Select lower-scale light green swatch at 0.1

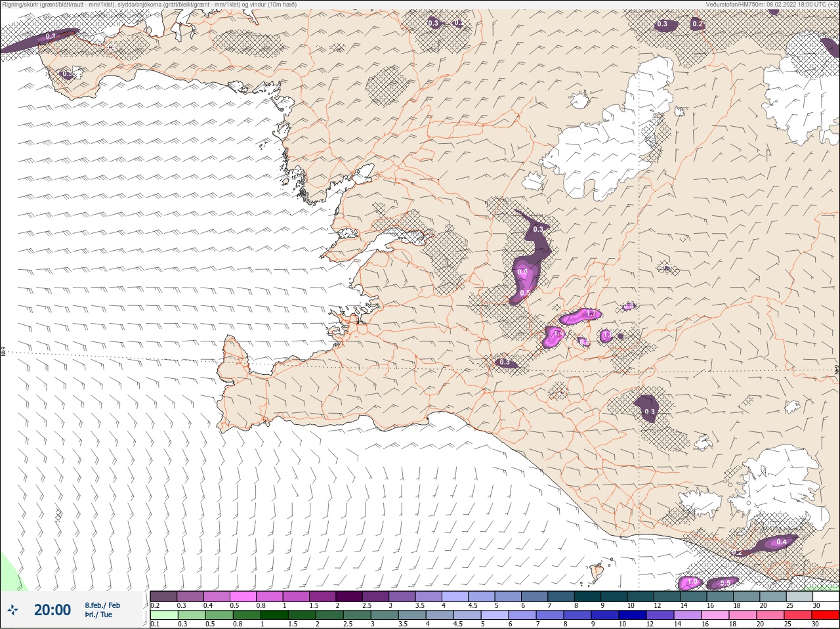pos(163,615)
